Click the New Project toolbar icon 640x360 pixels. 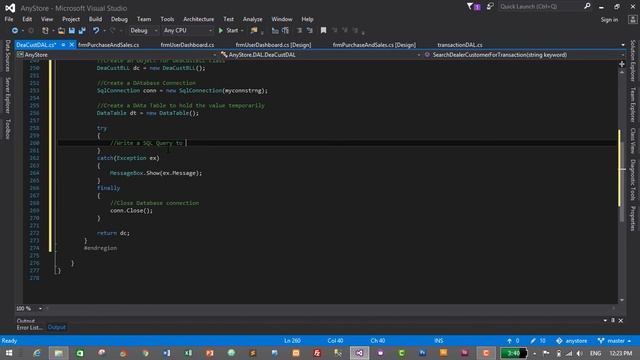click(45, 31)
